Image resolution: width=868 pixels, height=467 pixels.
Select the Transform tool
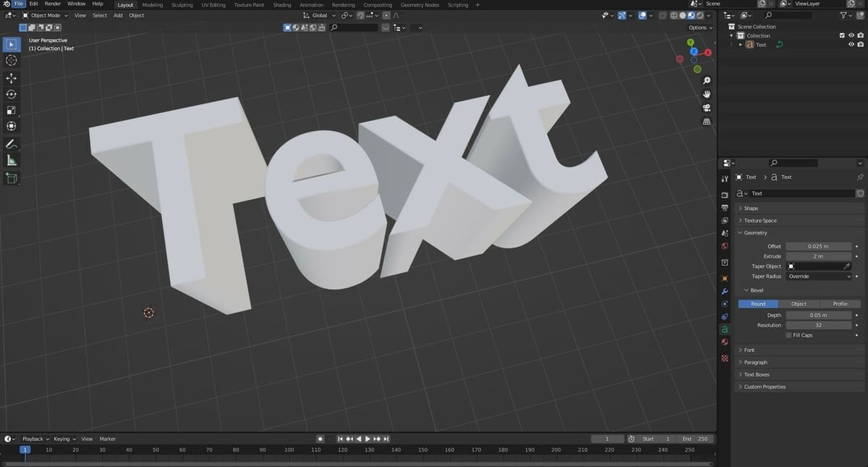pyautogui.click(x=12, y=126)
